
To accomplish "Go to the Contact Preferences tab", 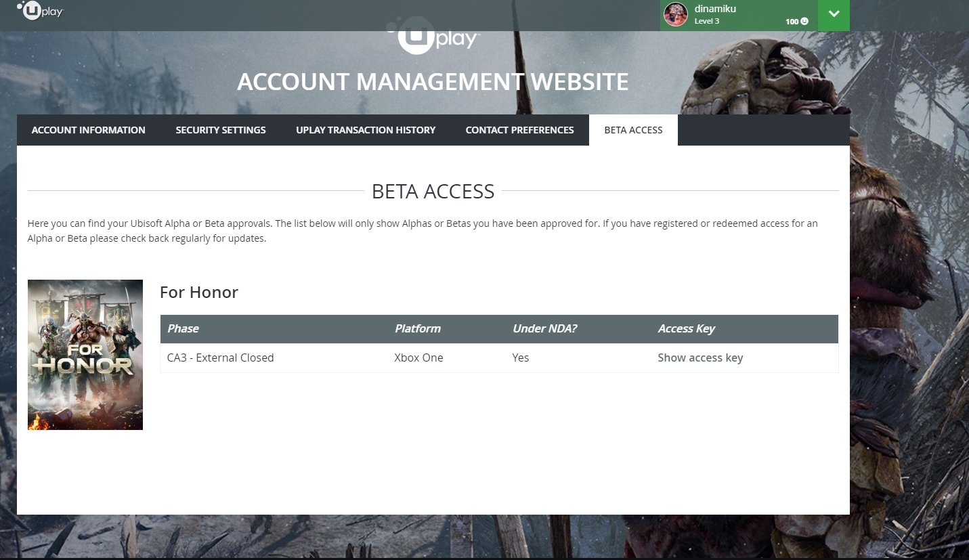I will coord(519,130).
